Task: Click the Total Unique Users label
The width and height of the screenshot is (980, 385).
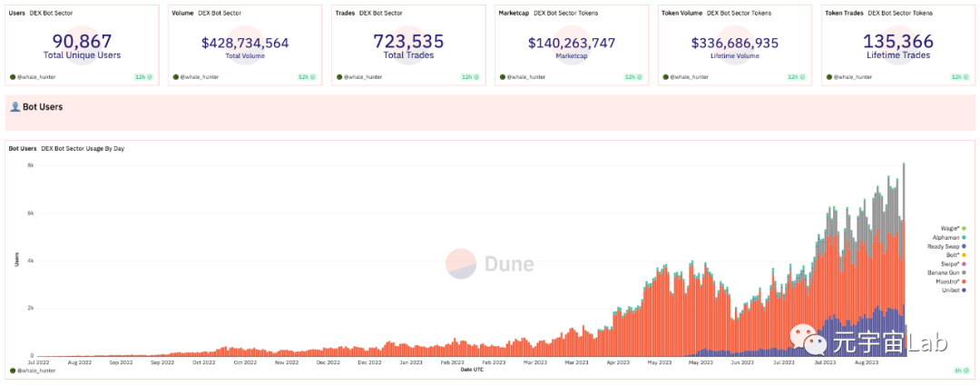Action: [82, 55]
